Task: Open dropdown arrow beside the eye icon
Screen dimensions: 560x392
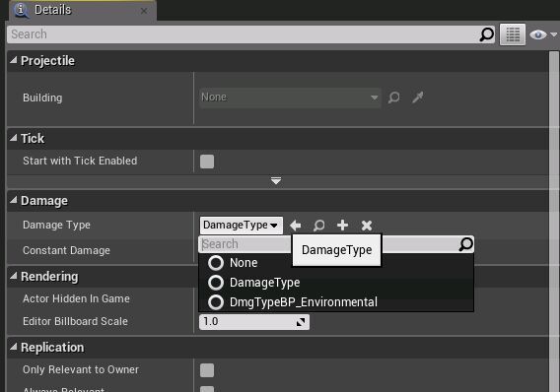Action: (x=553, y=34)
